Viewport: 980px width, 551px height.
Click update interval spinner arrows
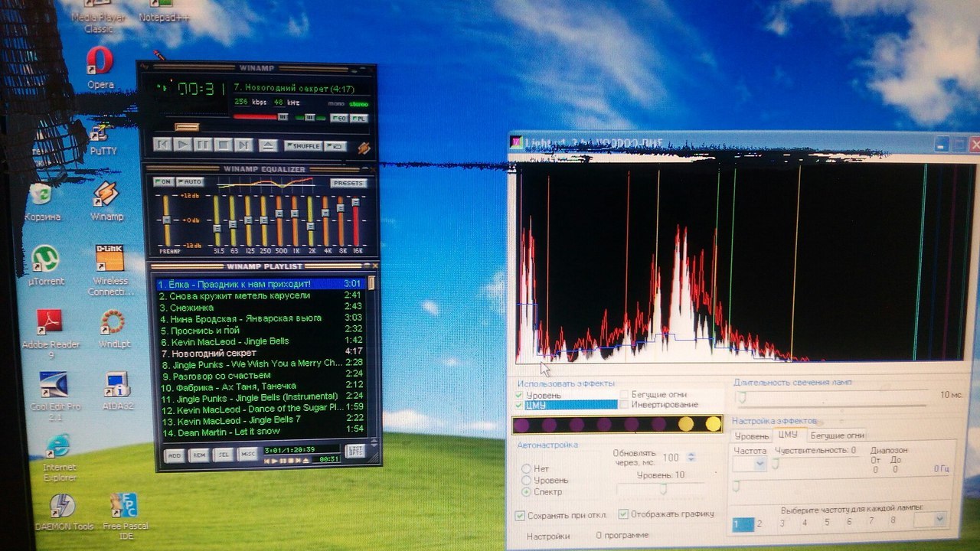click(691, 457)
